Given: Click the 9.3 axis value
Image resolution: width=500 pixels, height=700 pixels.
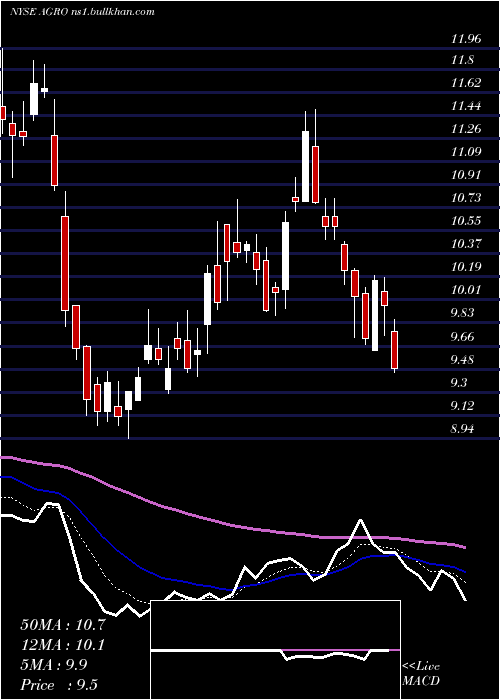Looking at the screenshot, I should click(460, 383).
